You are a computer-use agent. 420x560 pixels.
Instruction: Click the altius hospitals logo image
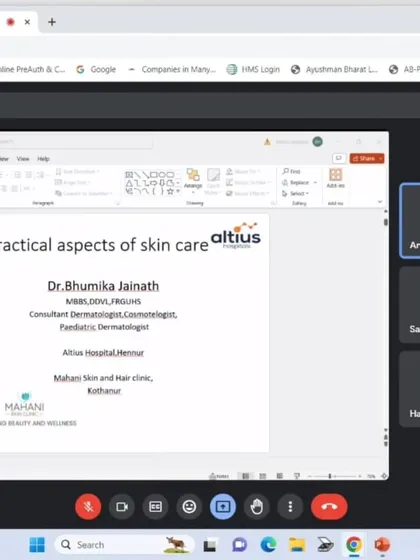pos(236,236)
